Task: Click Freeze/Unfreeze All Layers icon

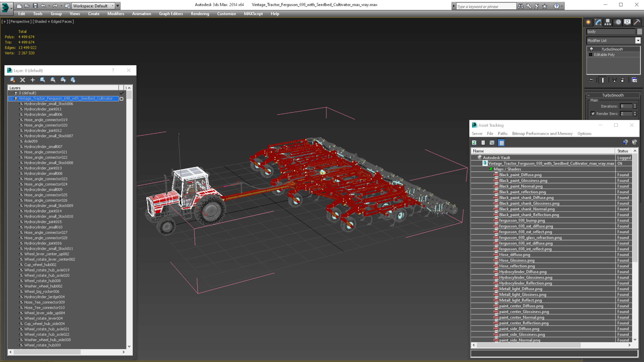Action: [x=73, y=80]
